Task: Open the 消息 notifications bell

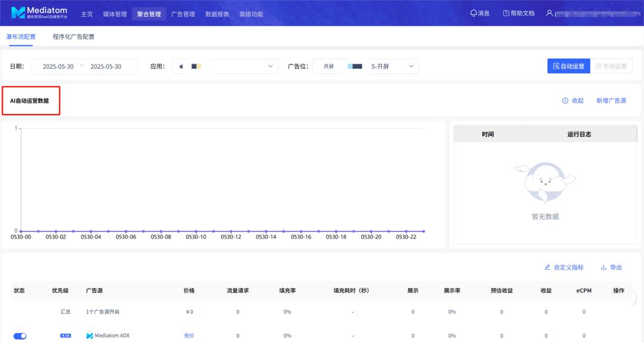Action: coord(479,13)
